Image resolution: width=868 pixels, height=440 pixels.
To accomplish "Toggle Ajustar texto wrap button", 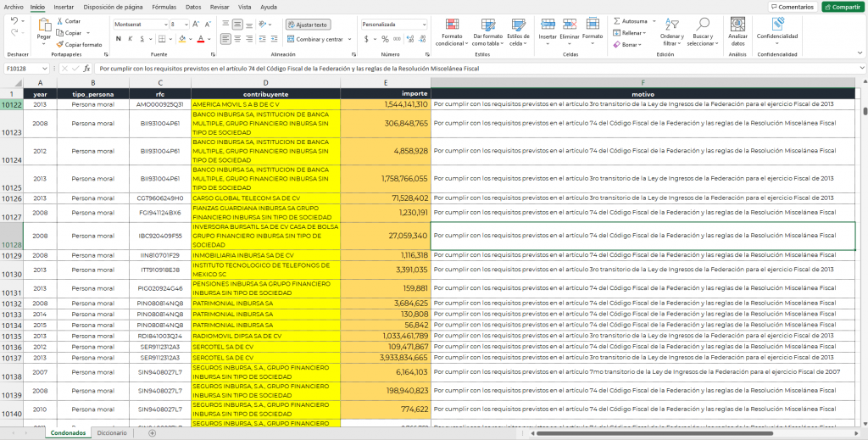I will tap(309, 25).
